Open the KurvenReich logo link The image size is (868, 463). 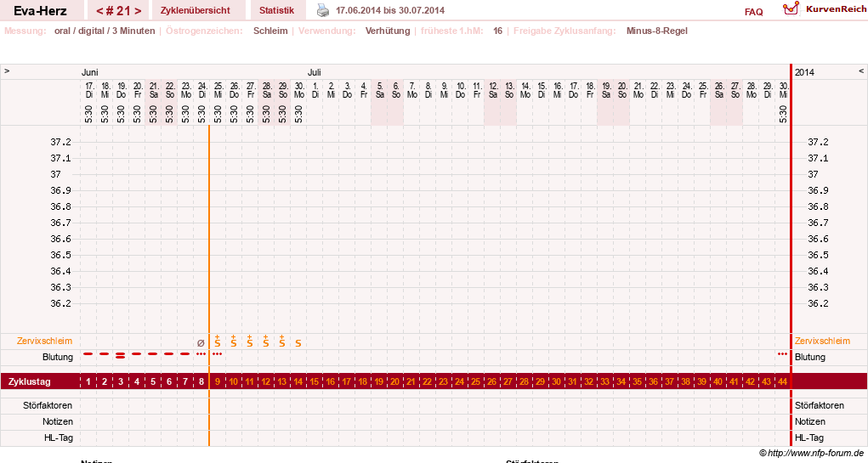click(825, 8)
